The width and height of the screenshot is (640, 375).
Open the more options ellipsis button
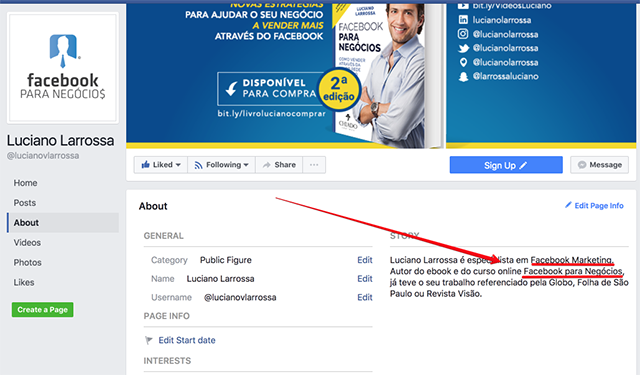[x=314, y=165]
